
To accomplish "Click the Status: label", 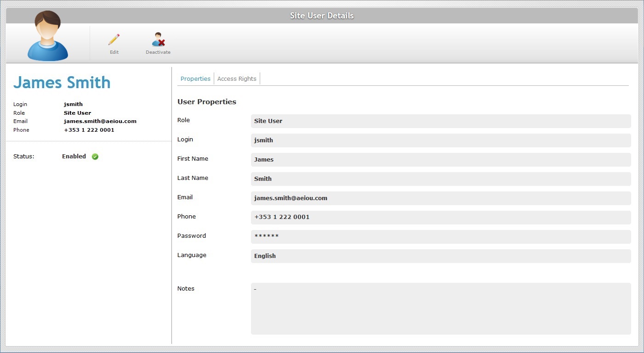I will point(24,157).
